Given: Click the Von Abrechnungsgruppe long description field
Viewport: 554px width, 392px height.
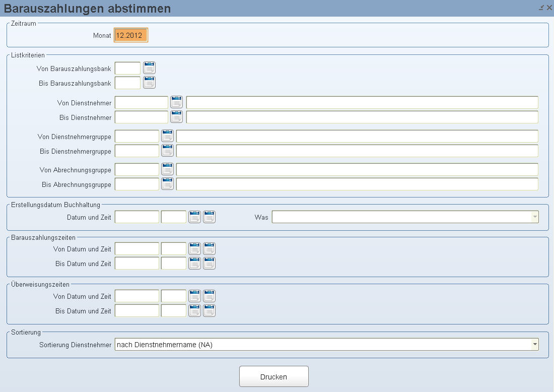Looking at the screenshot, I should 357,169.
